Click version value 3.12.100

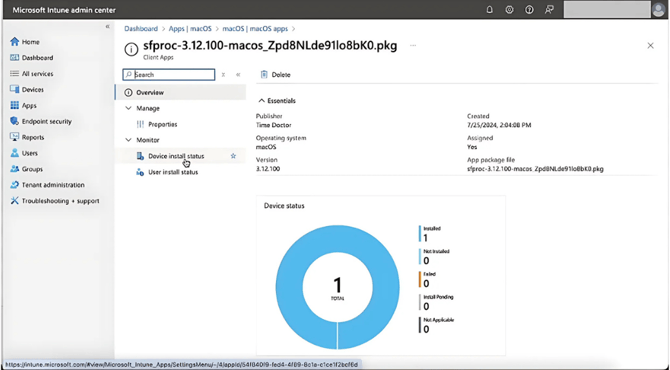pos(268,169)
